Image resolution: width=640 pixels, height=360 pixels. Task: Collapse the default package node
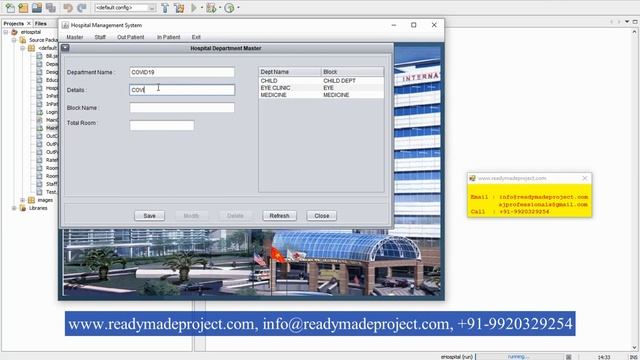[23, 48]
